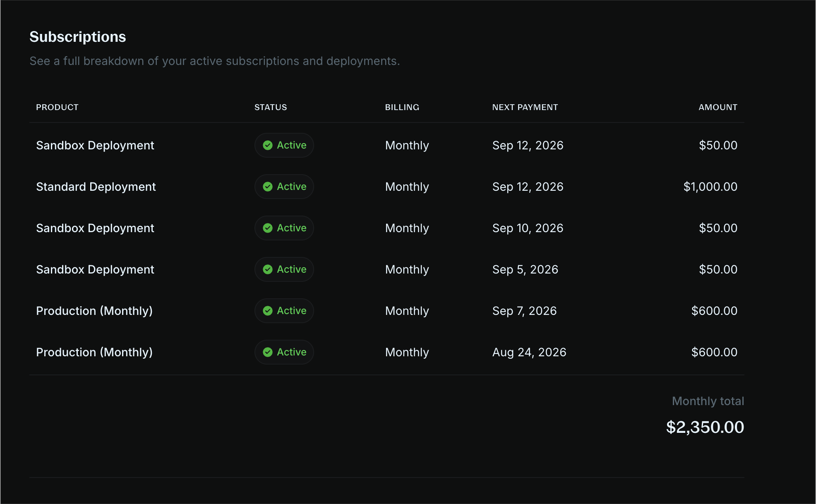Click Sep 12, 2026 in Standard Deployment row

pyautogui.click(x=528, y=187)
